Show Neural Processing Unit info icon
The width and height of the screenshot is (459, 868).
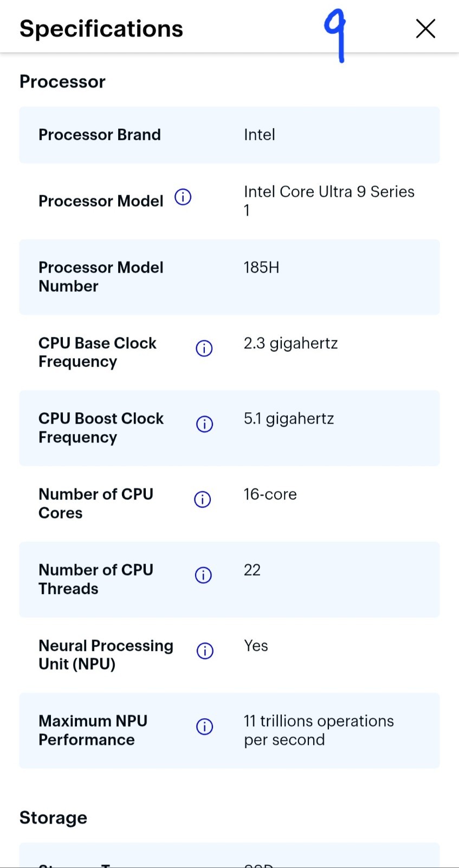pyautogui.click(x=205, y=650)
